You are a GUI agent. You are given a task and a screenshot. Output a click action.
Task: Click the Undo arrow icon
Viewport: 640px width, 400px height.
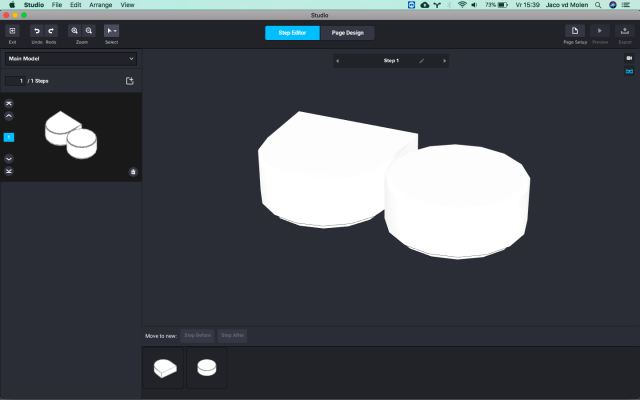coord(36,32)
